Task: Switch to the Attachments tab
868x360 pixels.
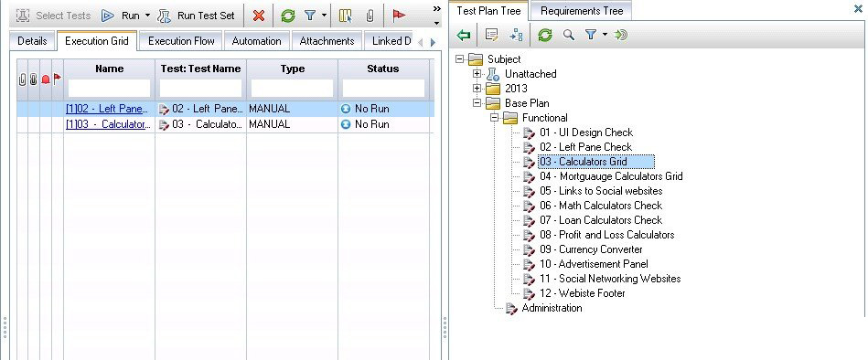Action: [x=327, y=41]
